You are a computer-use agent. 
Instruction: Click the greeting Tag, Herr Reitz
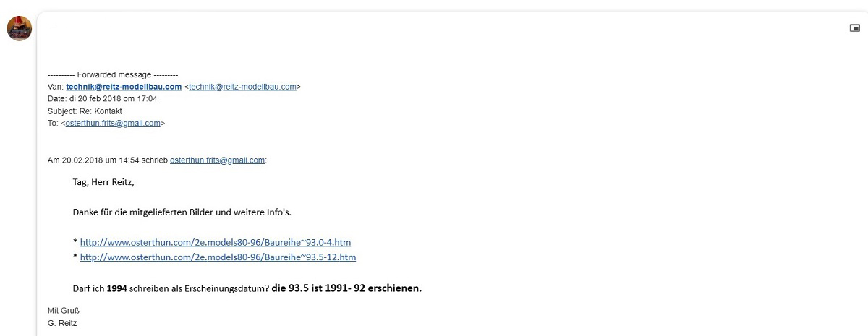point(103,182)
